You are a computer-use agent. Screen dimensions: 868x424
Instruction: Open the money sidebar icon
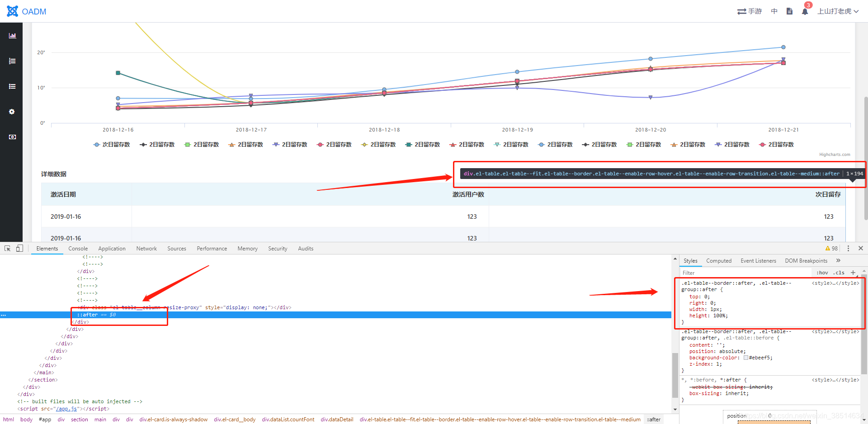[12, 137]
